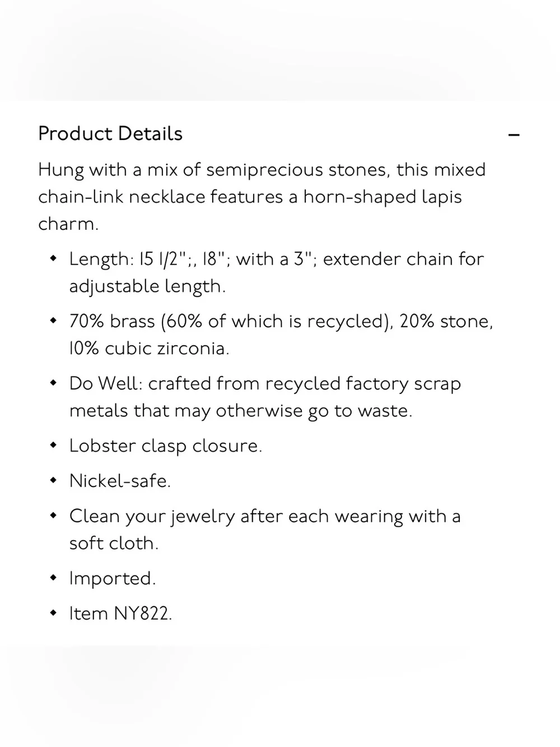
Task: Select the Item NY822 item number
Action: 120,614
